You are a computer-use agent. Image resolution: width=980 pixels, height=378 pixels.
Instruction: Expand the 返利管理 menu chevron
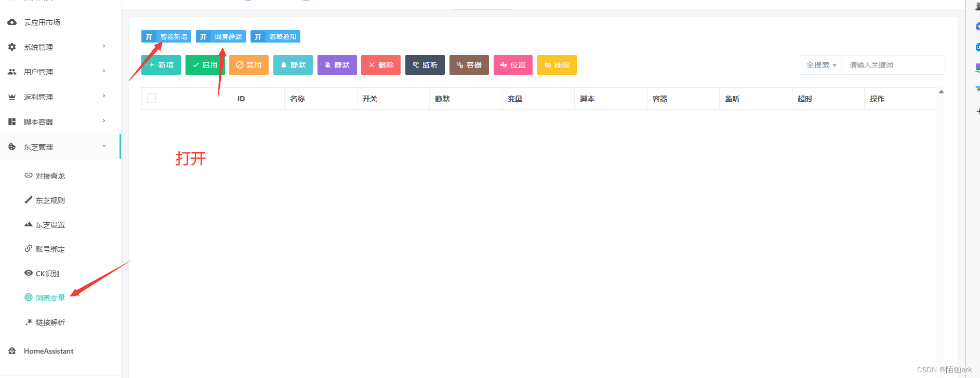click(104, 96)
